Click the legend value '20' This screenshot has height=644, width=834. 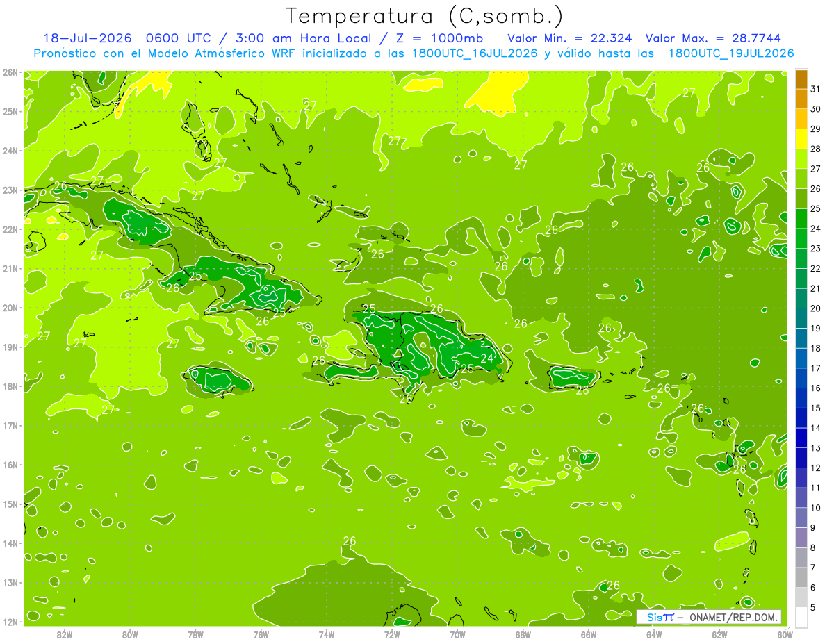tap(816, 308)
